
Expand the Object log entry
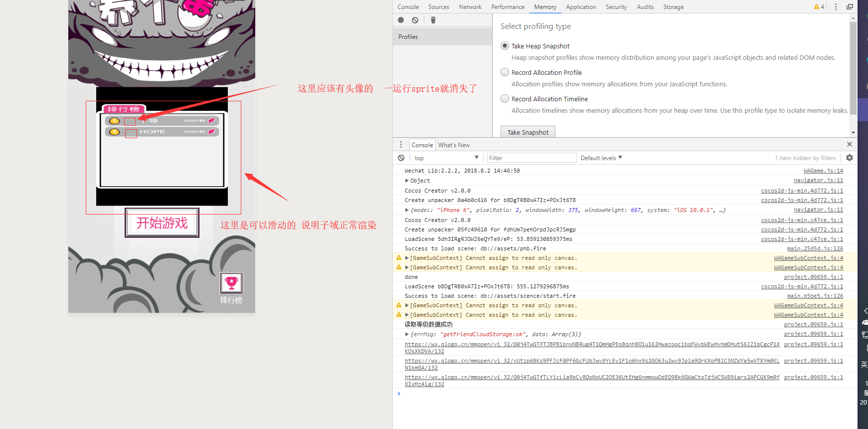point(407,181)
